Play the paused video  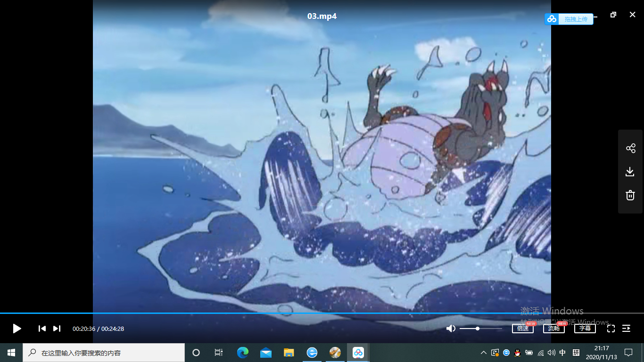(x=17, y=329)
